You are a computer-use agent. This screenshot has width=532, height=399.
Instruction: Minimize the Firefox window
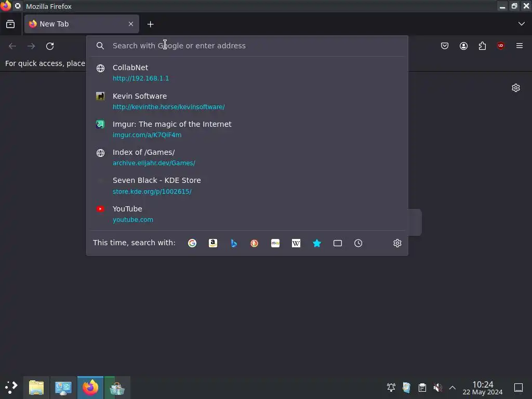[x=502, y=6]
